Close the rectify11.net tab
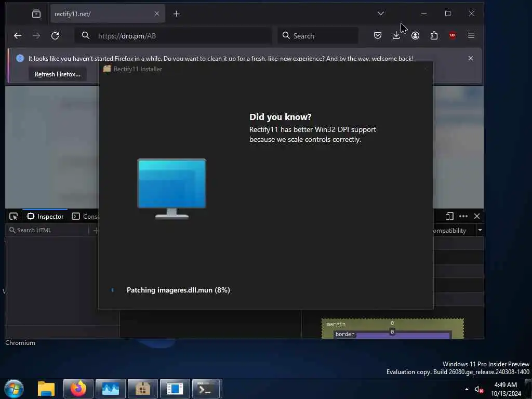This screenshot has height=399, width=532. [x=157, y=14]
